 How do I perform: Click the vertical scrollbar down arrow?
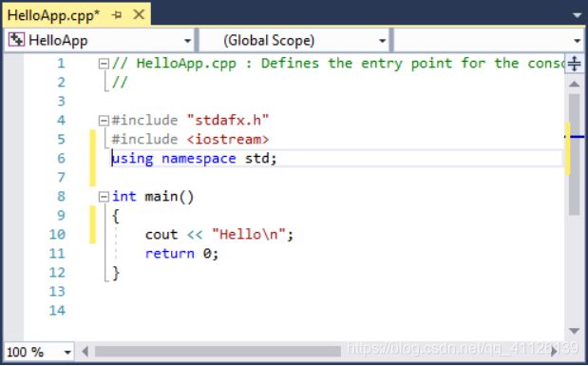[574, 331]
